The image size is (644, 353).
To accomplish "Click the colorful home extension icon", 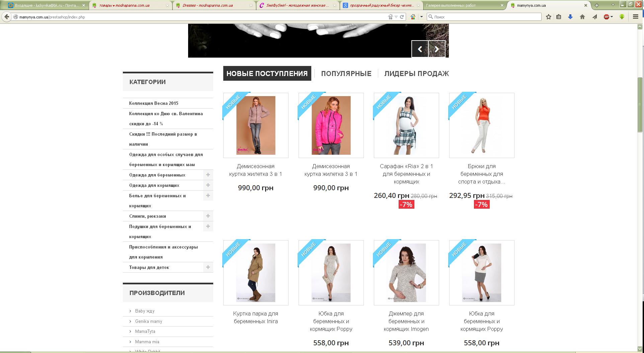I will point(413,17).
